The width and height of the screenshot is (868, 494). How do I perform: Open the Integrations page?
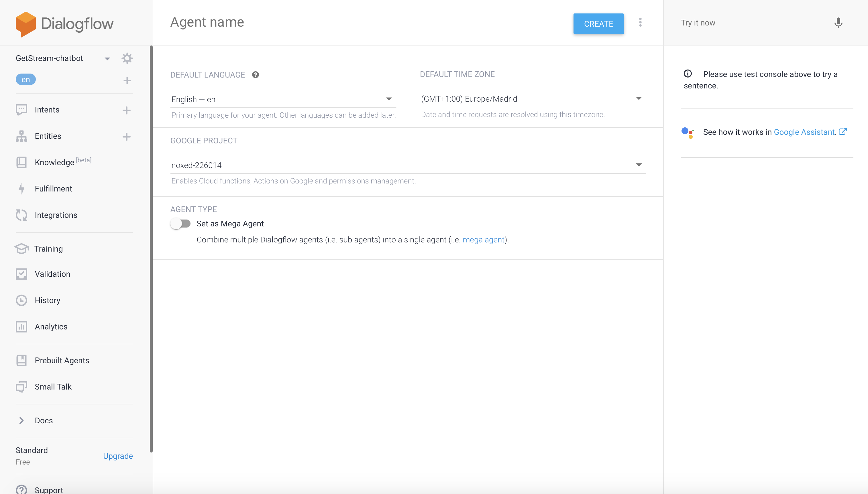56,215
